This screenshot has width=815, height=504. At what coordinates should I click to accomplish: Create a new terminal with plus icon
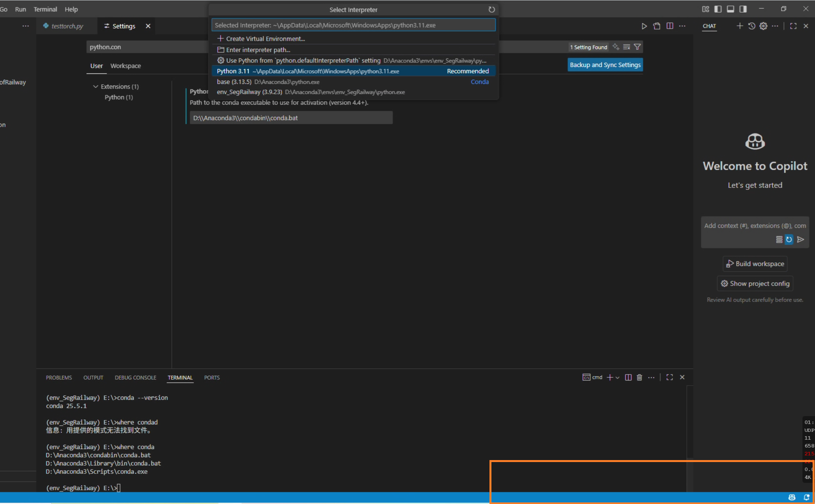pos(610,377)
